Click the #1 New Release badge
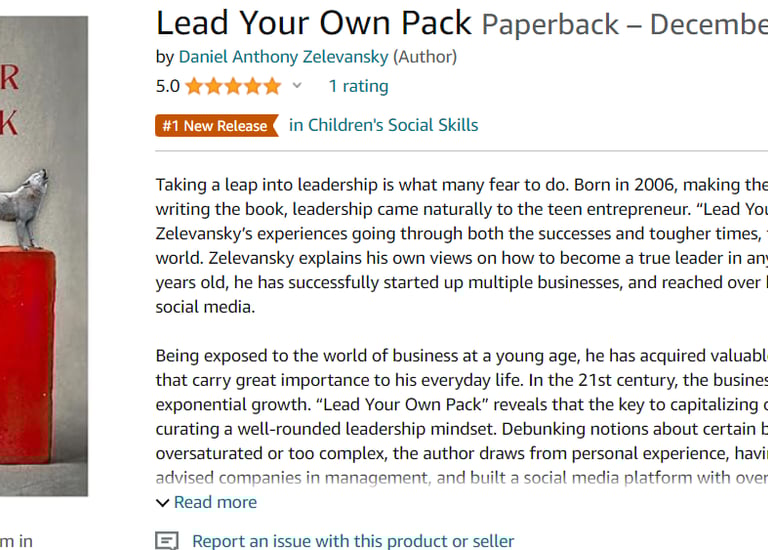Screen dimensions: 768x550 pyautogui.click(x=216, y=126)
